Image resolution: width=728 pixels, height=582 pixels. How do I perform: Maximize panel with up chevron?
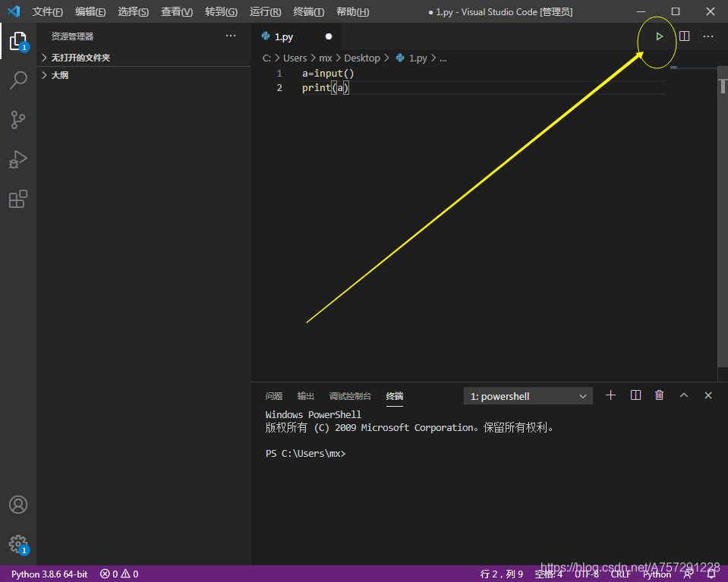click(684, 395)
